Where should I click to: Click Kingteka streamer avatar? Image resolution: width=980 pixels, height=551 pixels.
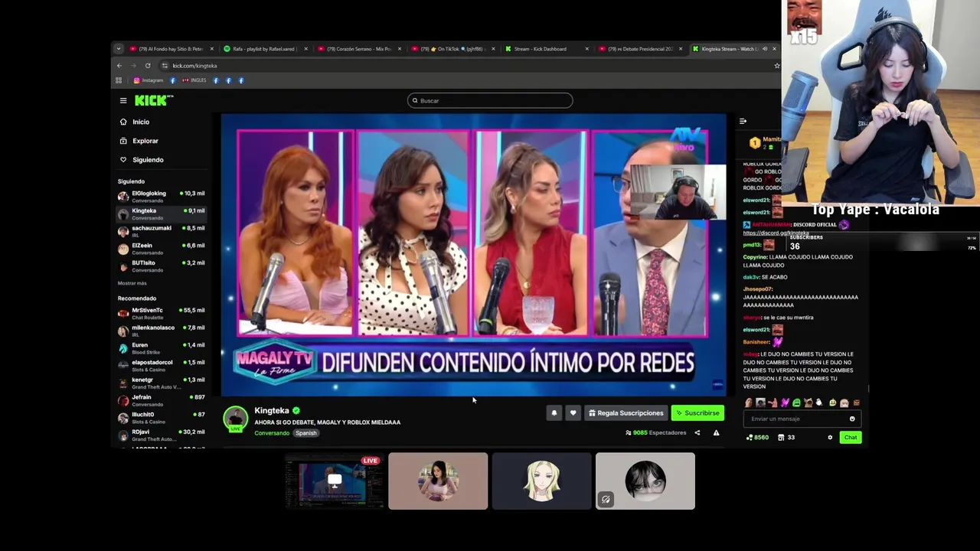pos(236,418)
